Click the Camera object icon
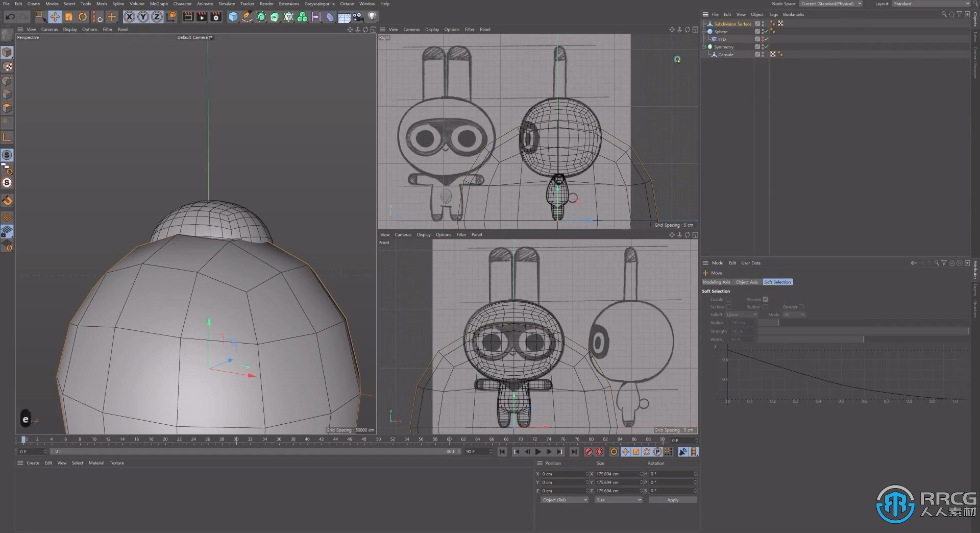 (358, 17)
